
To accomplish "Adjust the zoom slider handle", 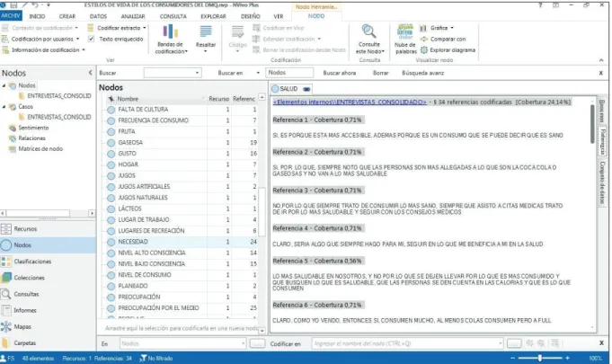I will 540,358.
